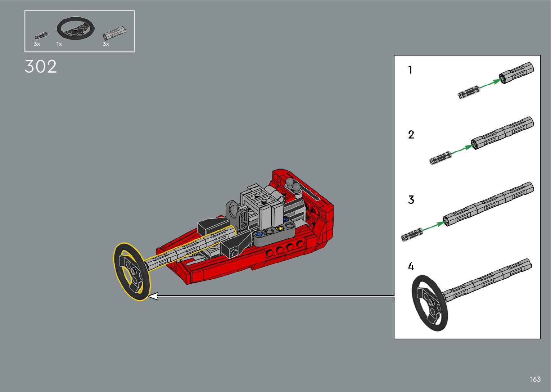Click the blue cross axle pin on the model
This screenshot has width=551, height=392.
click(259, 234)
